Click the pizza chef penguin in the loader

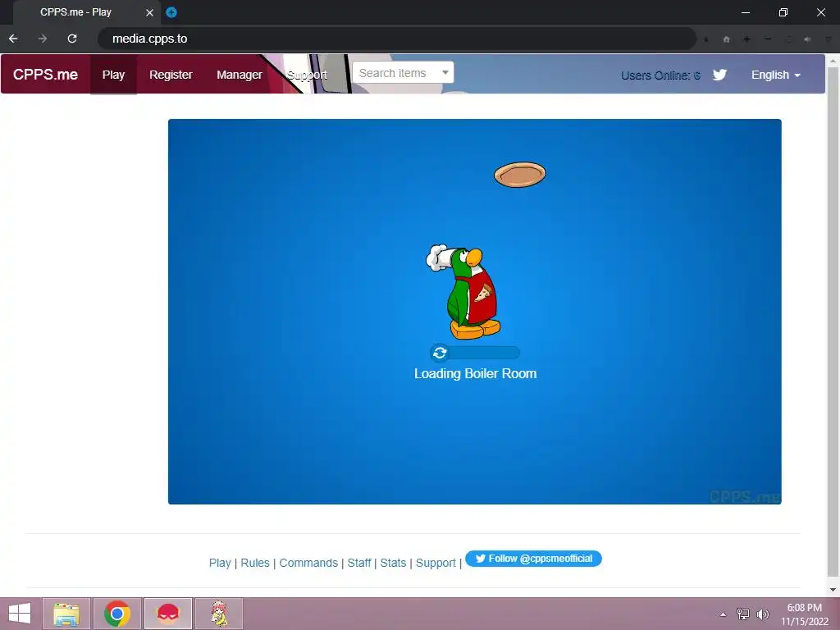tap(464, 291)
